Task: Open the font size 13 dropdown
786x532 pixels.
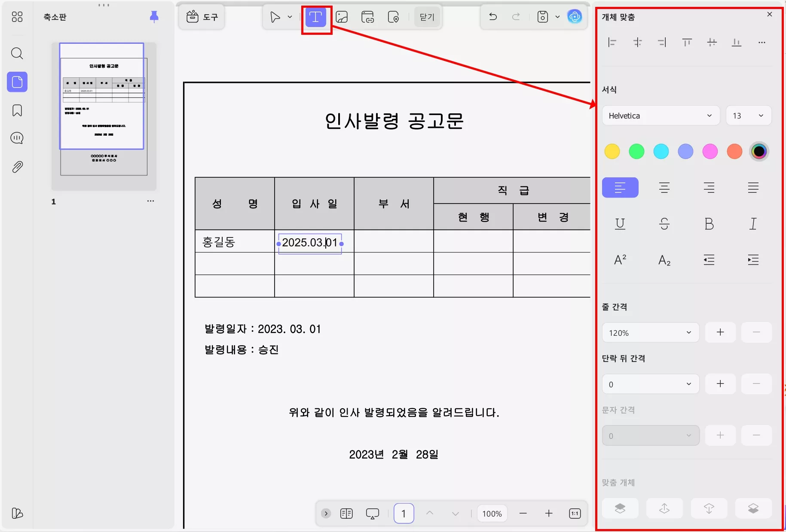Action: [x=748, y=116]
